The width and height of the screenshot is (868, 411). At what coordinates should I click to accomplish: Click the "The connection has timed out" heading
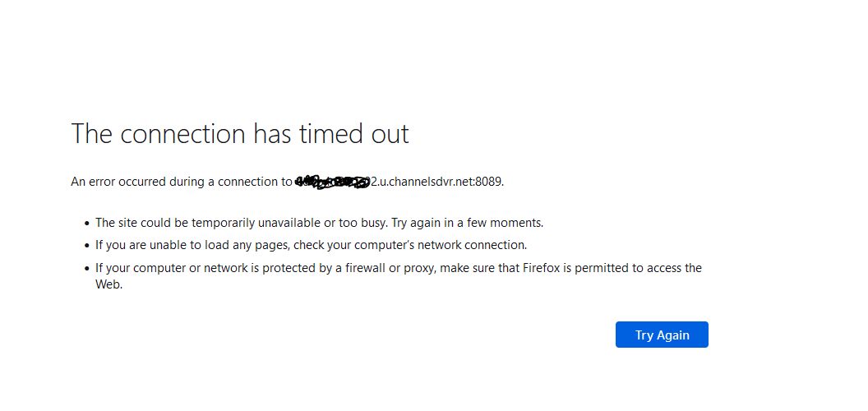click(x=240, y=133)
